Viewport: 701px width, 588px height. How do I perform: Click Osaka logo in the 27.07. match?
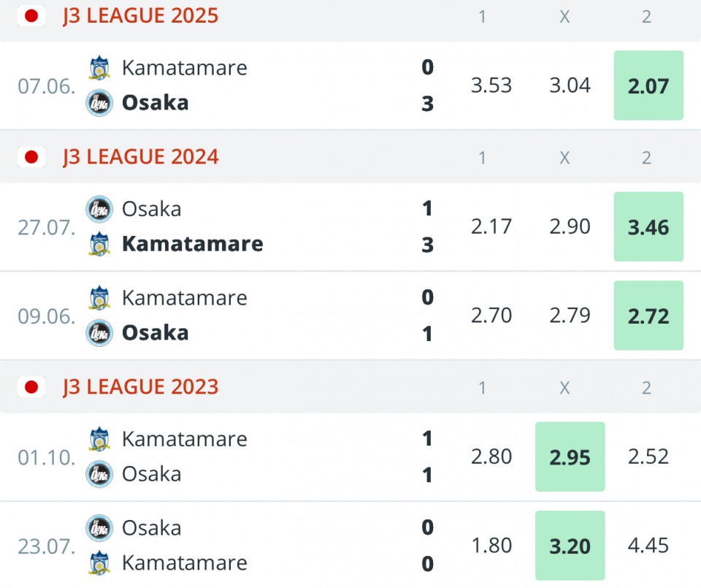[99, 209]
